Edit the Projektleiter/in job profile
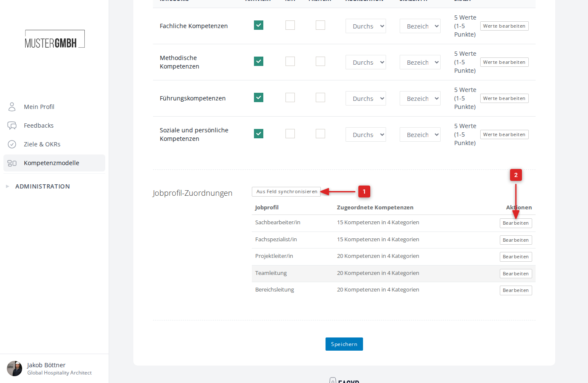The image size is (588, 383). 516,257
